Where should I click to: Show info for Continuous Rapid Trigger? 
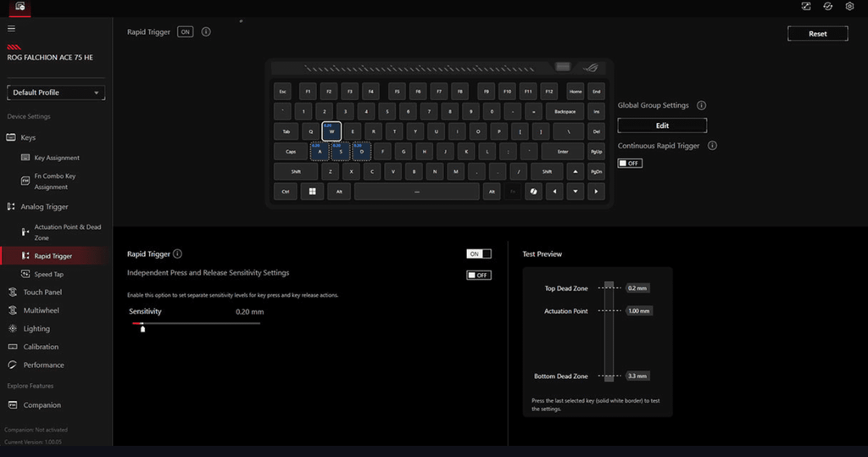(x=712, y=146)
